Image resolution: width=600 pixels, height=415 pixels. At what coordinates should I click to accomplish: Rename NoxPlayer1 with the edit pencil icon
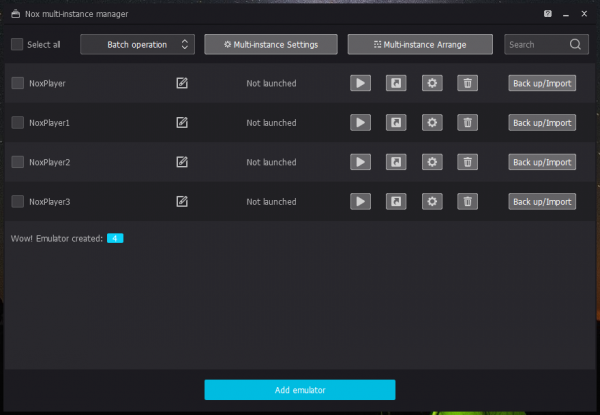click(182, 122)
